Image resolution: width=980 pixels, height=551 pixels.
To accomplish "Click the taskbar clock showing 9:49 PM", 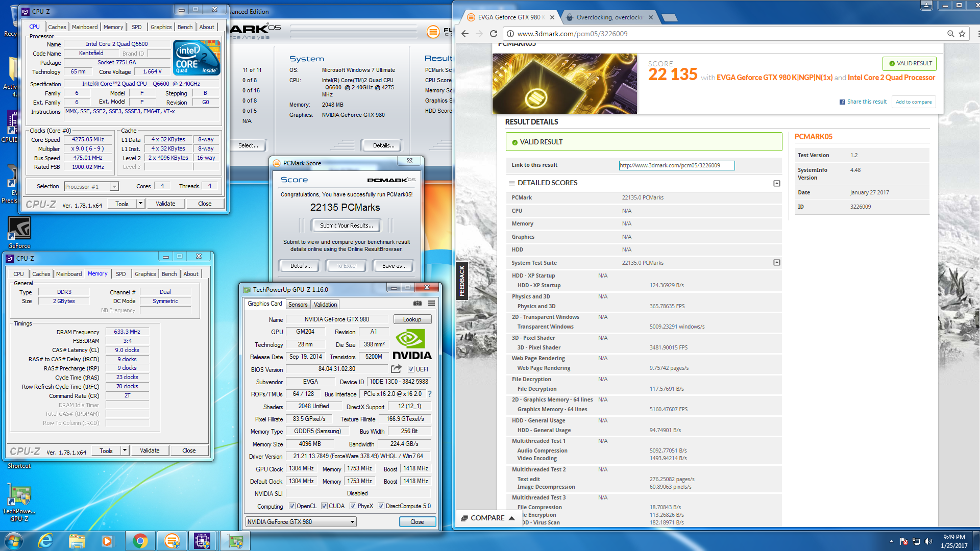I will [x=954, y=541].
